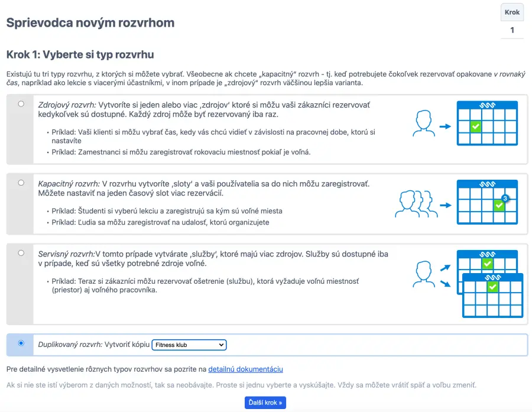532x412 pixels.
Task: Click the Kapacitný rozvrh option title text
Action: (x=69, y=184)
